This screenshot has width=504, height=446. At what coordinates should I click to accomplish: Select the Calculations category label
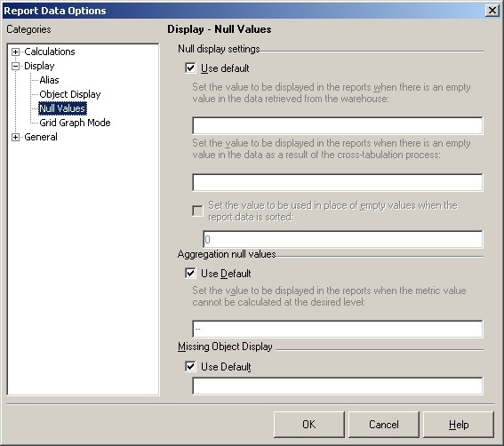[x=50, y=52]
